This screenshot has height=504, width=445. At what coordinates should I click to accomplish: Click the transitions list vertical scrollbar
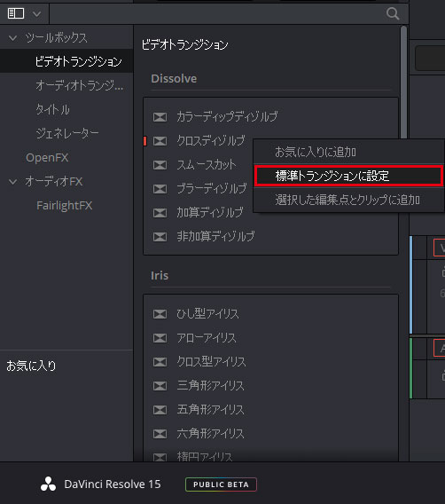pos(404,83)
